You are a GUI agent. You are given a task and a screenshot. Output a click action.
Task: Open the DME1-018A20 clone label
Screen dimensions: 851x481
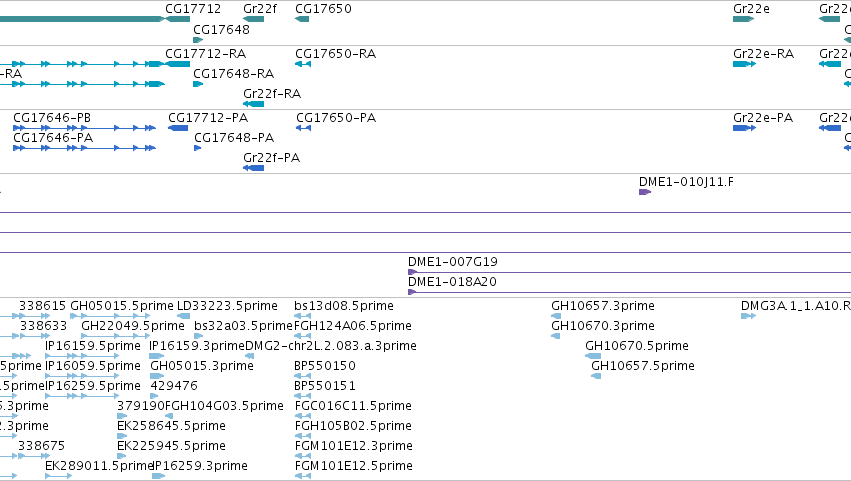tap(452, 282)
